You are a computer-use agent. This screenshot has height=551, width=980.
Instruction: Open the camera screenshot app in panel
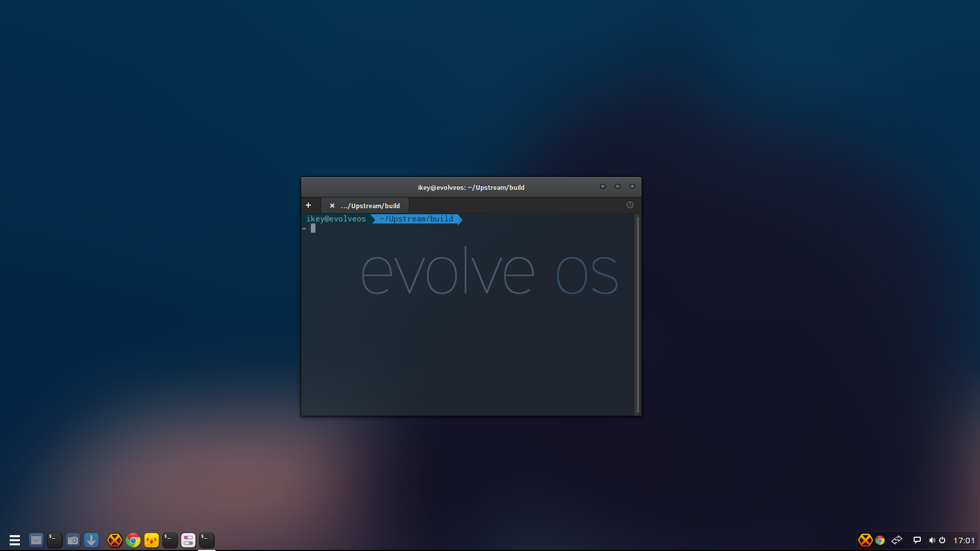[x=73, y=540]
